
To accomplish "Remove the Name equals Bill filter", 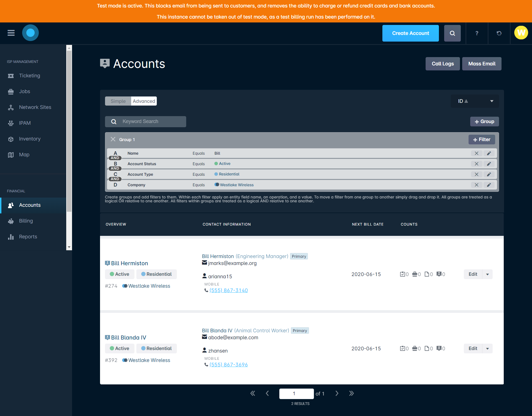I will point(477,153).
